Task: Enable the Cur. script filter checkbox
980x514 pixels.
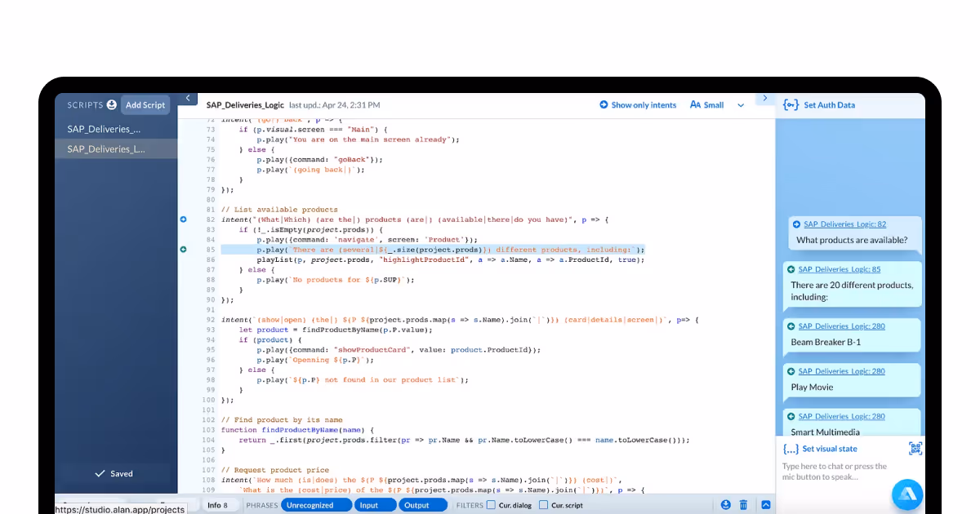Action: tap(544, 505)
